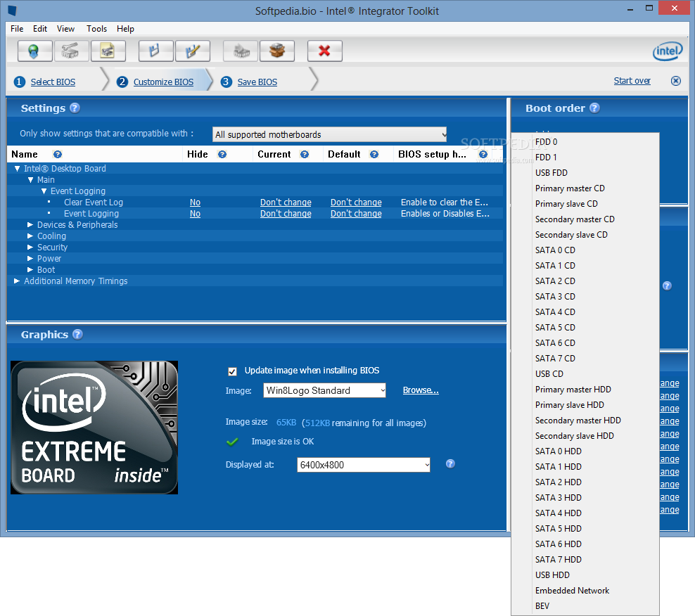695x616 pixels.
Task: Click the red X toolbar icon
Action: (x=325, y=51)
